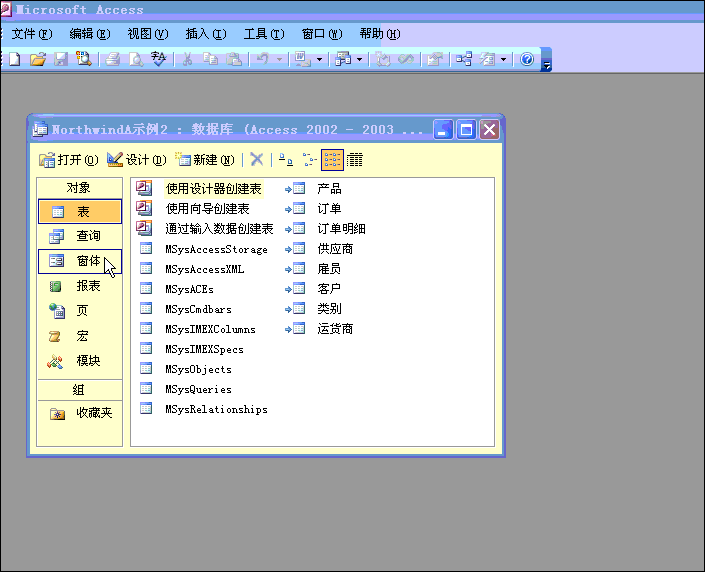Open the Relationships window icon
The width and height of the screenshot is (705, 572).
point(464,59)
